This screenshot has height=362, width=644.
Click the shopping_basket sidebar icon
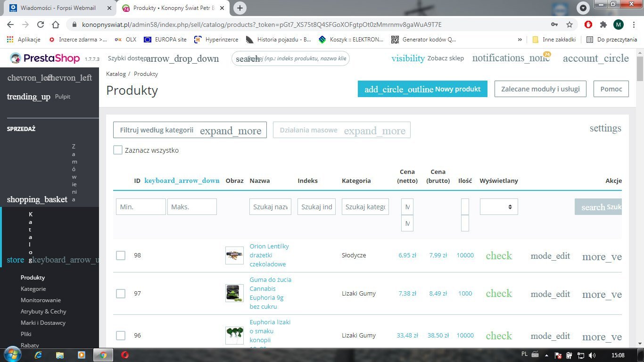point(37,199)
